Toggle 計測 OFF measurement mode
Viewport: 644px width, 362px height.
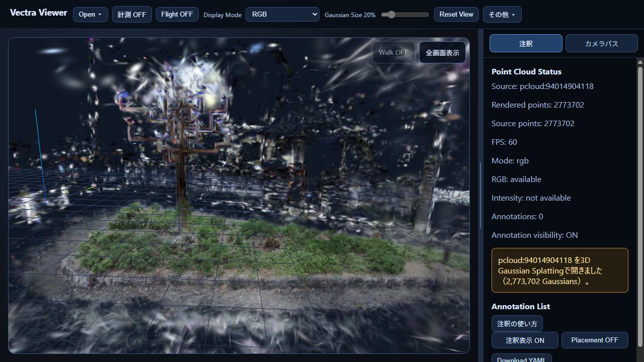132,14
